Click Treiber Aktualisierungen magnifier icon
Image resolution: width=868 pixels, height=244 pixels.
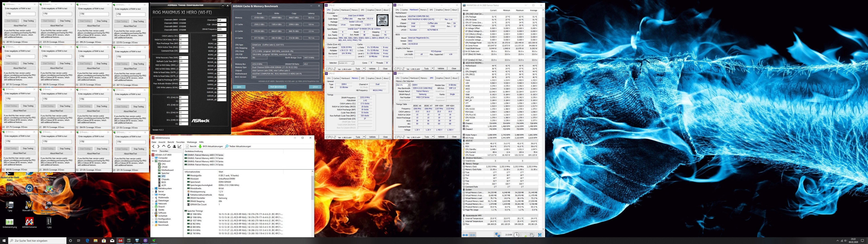click(227, 146)
